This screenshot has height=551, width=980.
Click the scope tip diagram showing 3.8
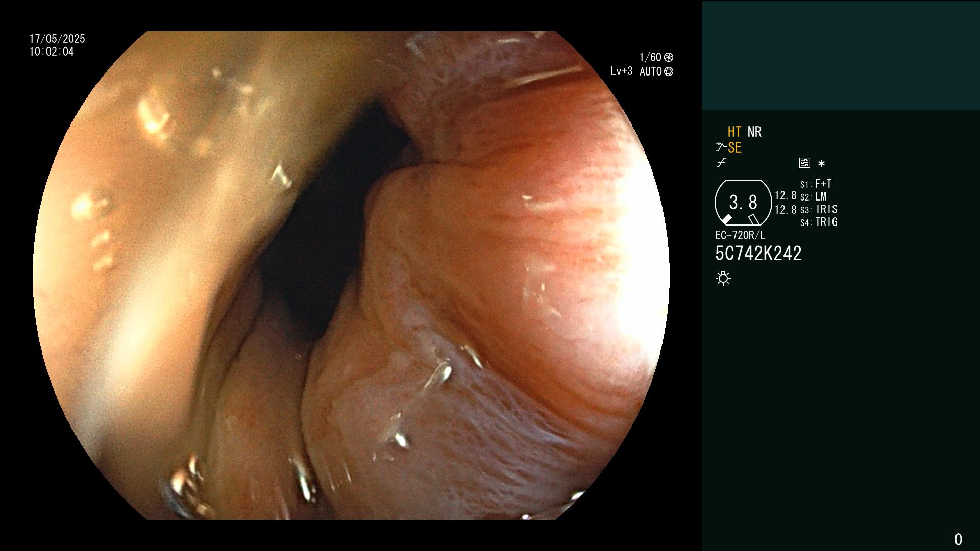click(x=743, y=203)
